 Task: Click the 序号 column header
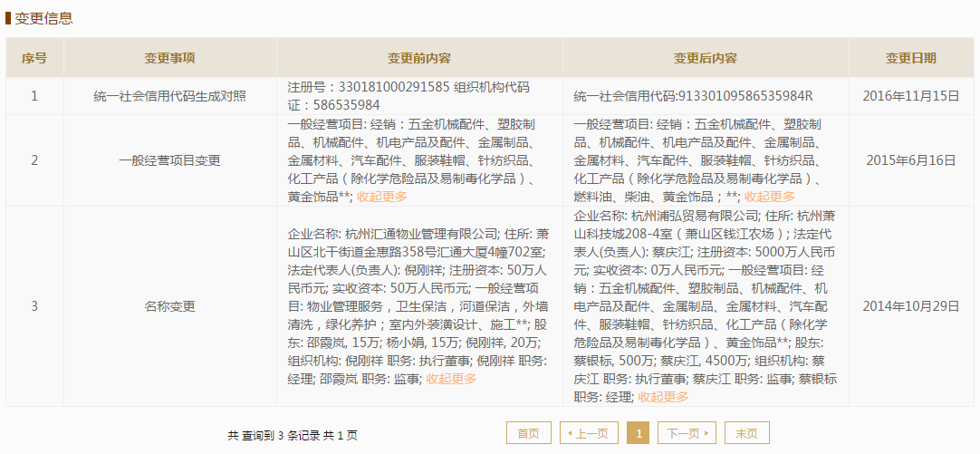(x=34, y=58)
